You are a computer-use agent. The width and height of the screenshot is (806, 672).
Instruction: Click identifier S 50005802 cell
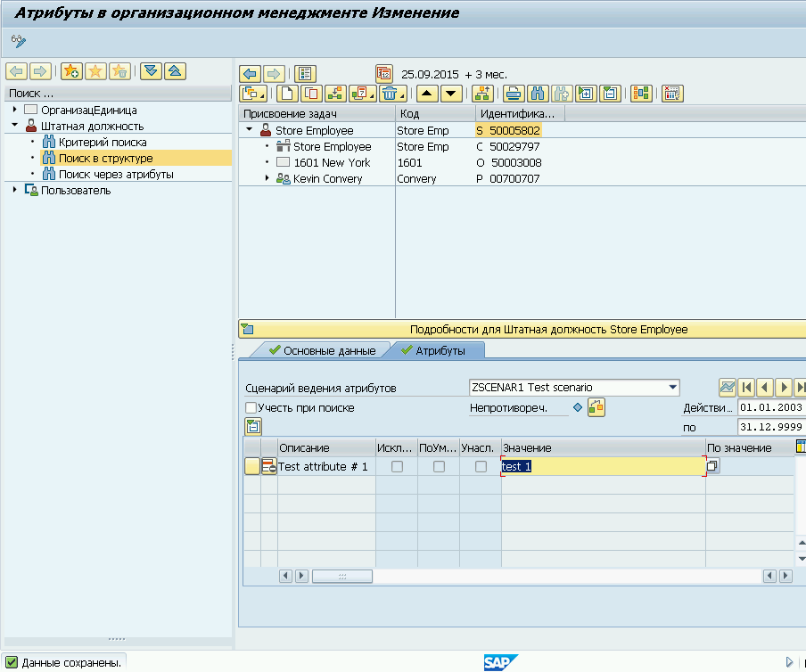(x=508, y=130)
